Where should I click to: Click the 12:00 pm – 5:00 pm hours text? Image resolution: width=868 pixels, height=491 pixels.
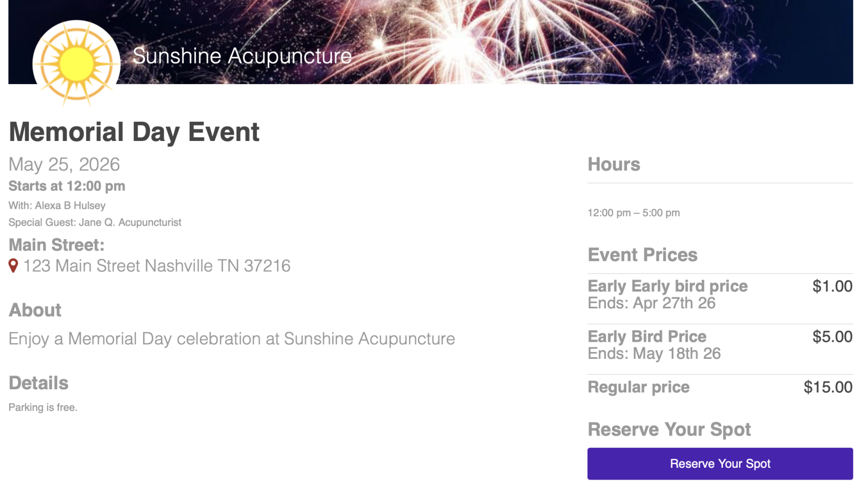[x=633, y=212]
